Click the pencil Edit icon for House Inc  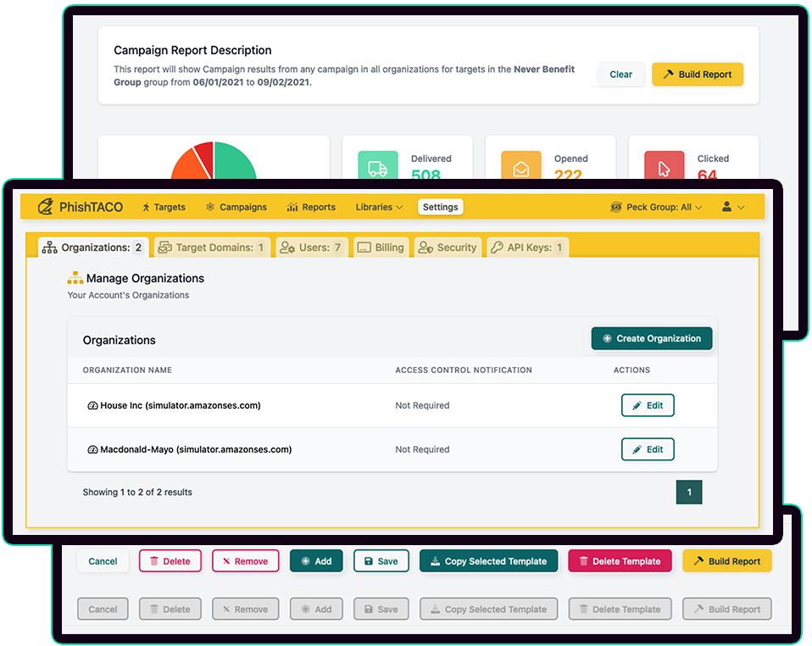[637, 405]
